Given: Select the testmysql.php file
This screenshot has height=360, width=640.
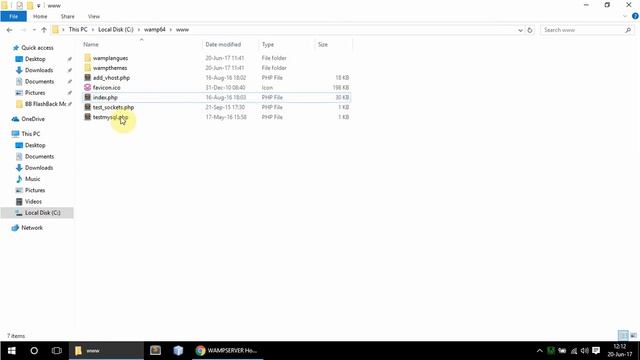Looking at the screenshot, I should 110,117.
